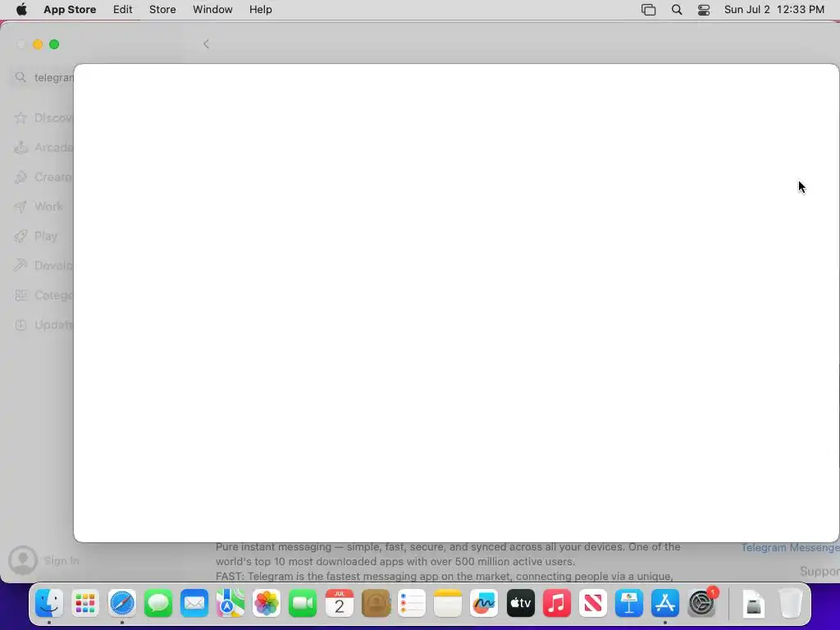Select Create in the sidebar
The height and width of the screenshot is (630, 840).
pyautogui.click(x=43, y=177)
